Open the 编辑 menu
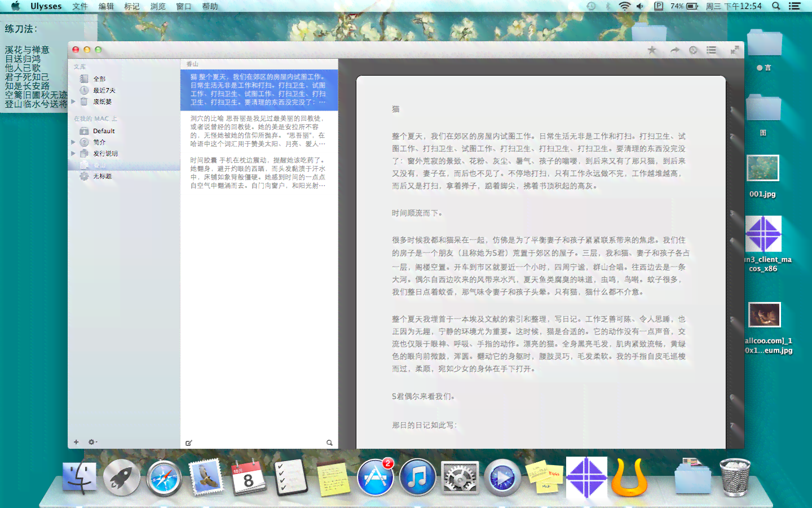This screenshot has width=812, height=508. [x=106, y=6]
